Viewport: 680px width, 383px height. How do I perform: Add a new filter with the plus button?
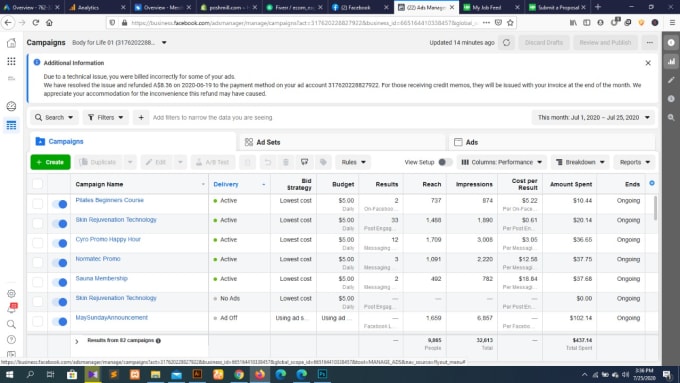[x=141, y=118]
